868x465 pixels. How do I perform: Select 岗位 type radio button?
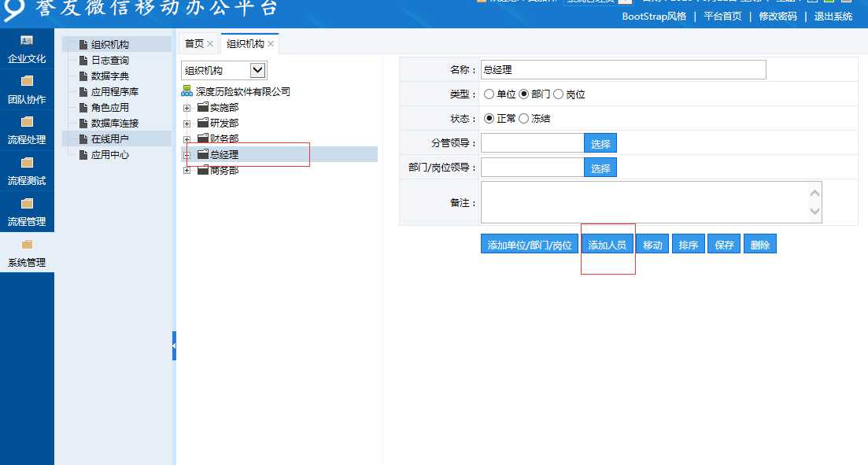coord(558,94)
